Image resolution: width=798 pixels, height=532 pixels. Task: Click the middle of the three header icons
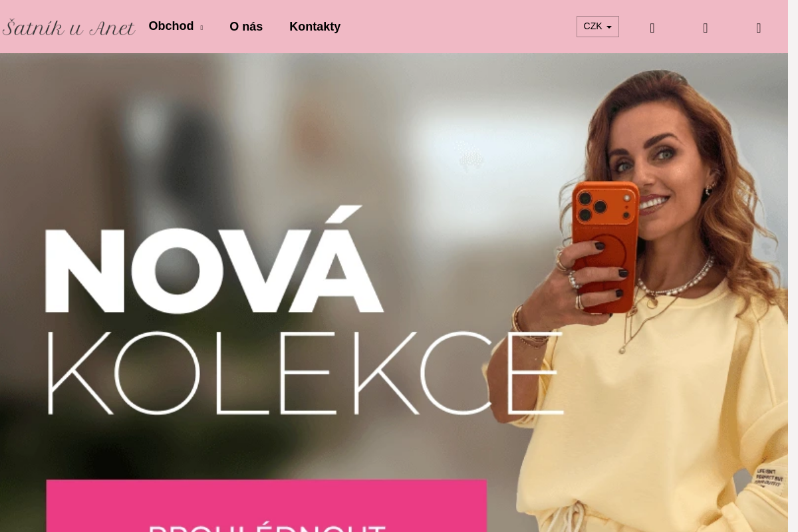tap(706, 28)
